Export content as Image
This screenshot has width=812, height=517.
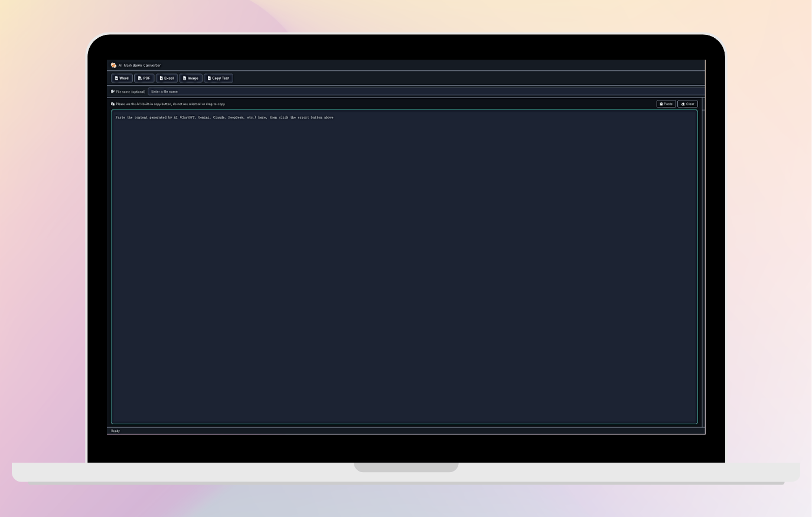pyautogui.click(x=191, y=78)
